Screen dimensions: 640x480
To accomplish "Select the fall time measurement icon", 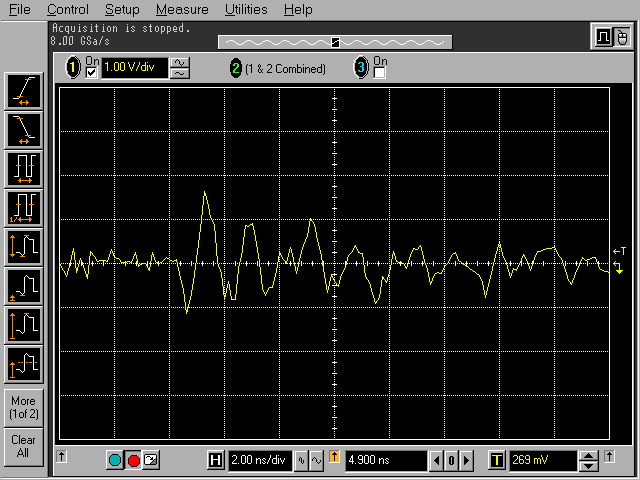I will [x=24, y=130].
